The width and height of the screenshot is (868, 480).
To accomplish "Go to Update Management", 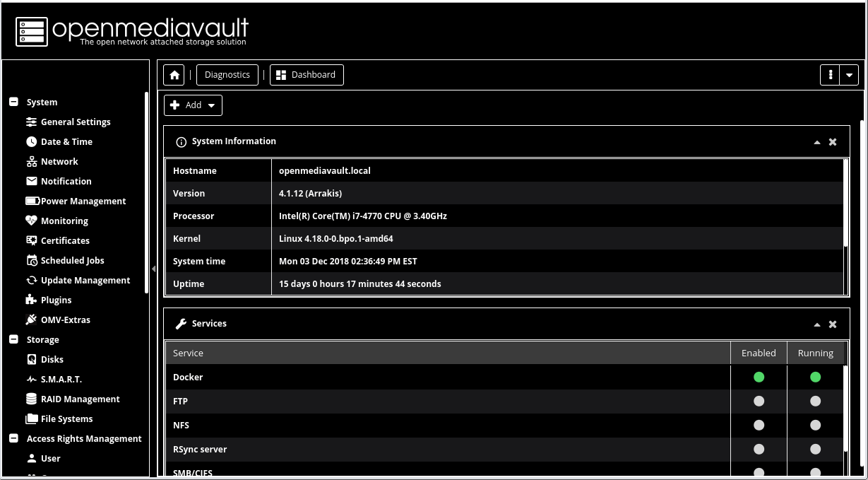I will [85, 280].
